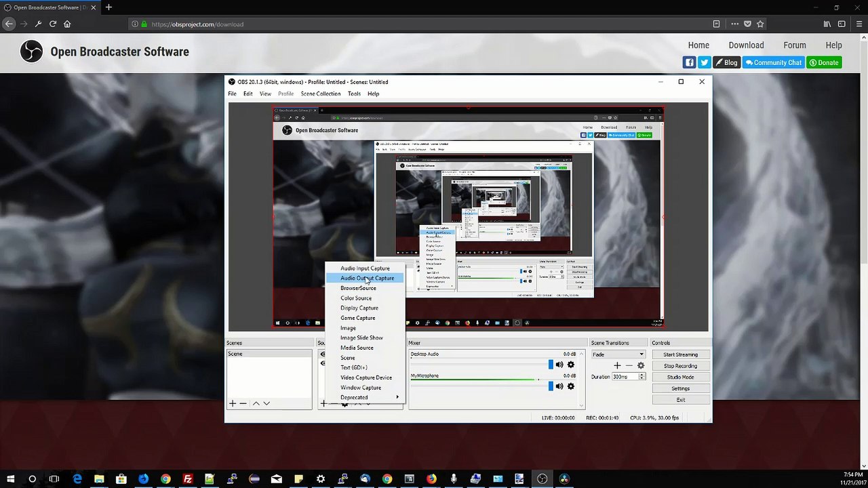Reload the obsproject.com page
The height and width of the screenshot is (488, 868).
(x=52, y=24)
